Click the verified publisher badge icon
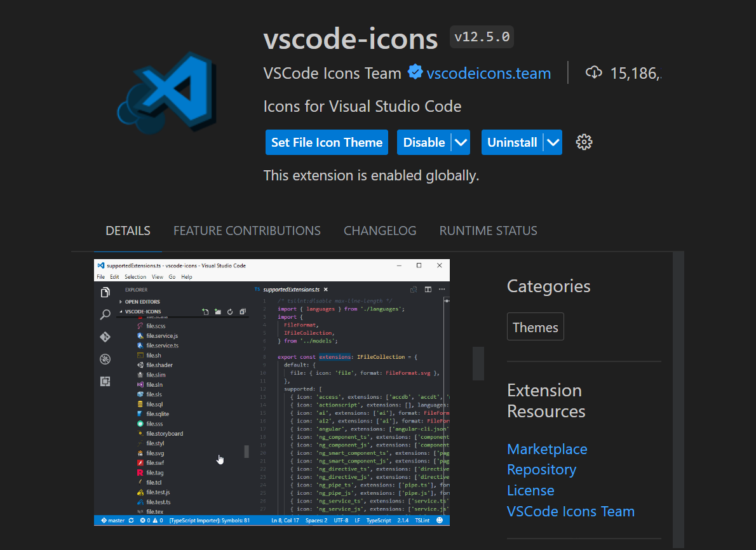 (415, 72)
